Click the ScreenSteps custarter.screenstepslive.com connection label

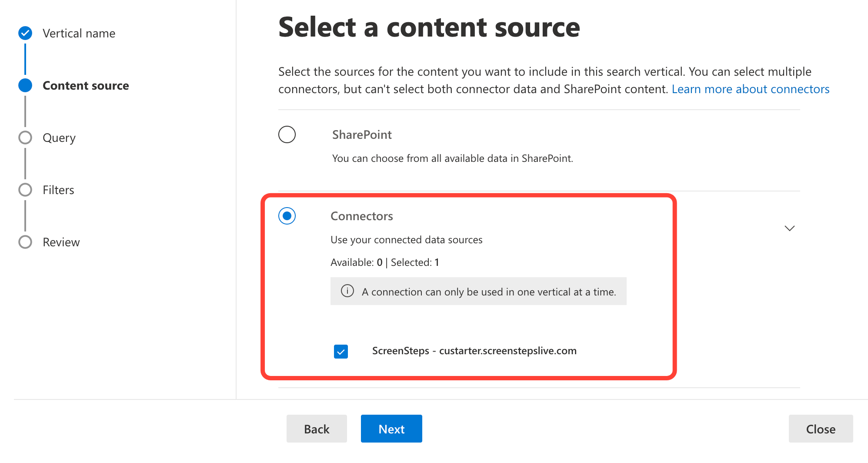[x=474, y=351]
